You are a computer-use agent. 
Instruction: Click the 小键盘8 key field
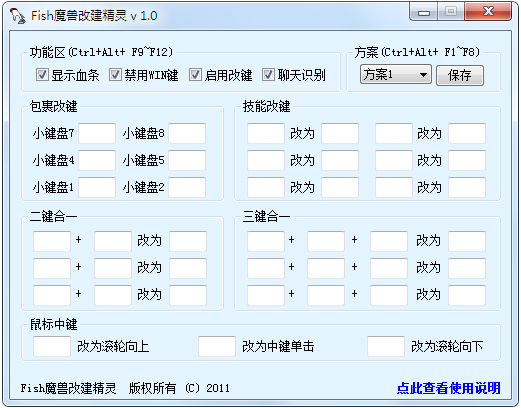[187, 133]
